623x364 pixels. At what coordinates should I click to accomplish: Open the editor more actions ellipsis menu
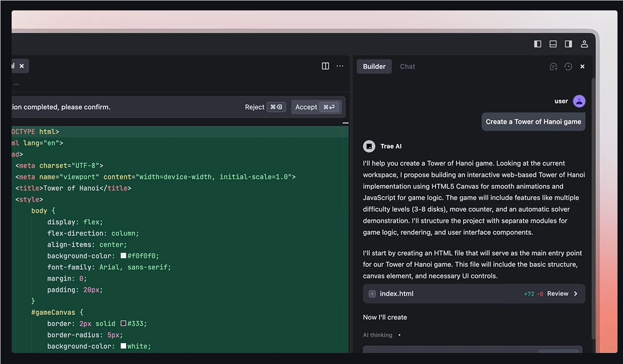coord(340,66)
